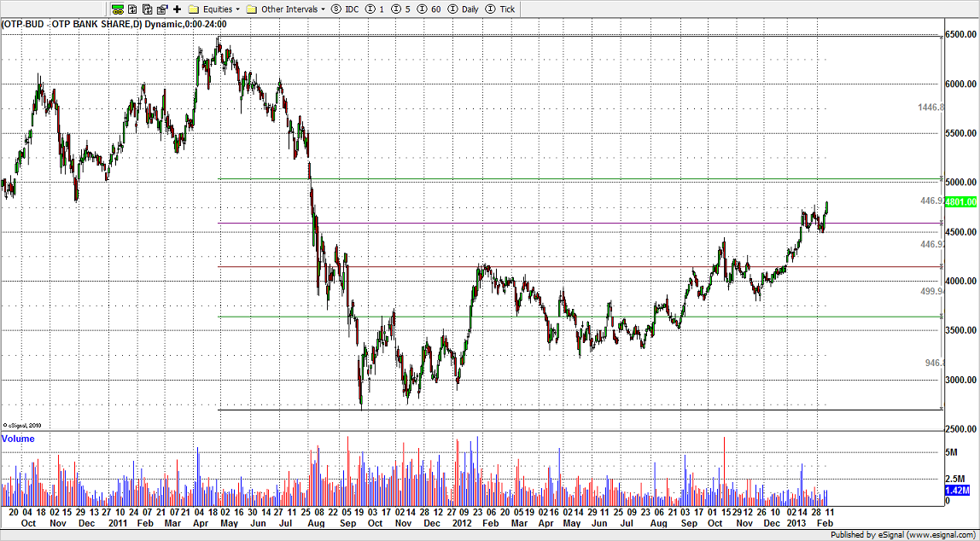The image size is (980, 541).
Task: Click the green 4801.00 current price marker
Action: pos(960,202)
